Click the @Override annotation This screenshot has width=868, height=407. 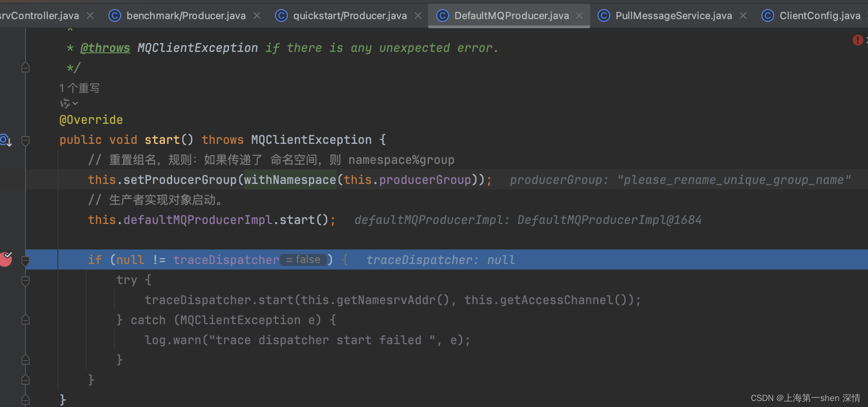(91, 120)
